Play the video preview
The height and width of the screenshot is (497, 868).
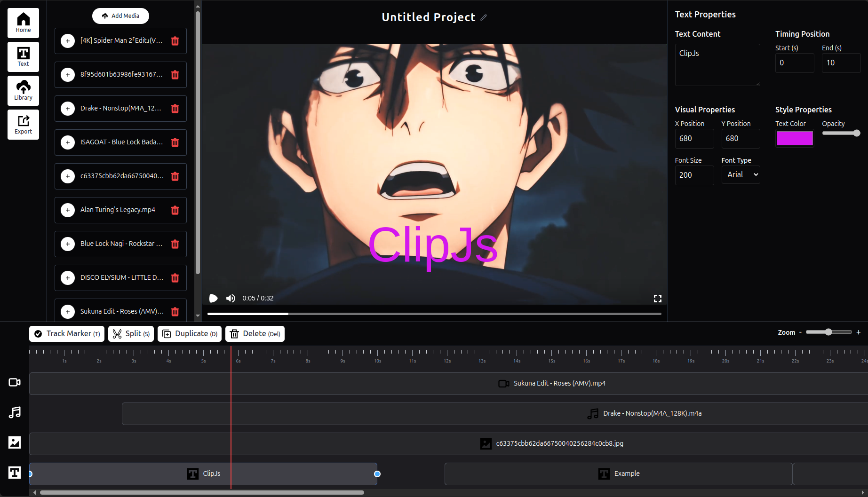(213, 299)
